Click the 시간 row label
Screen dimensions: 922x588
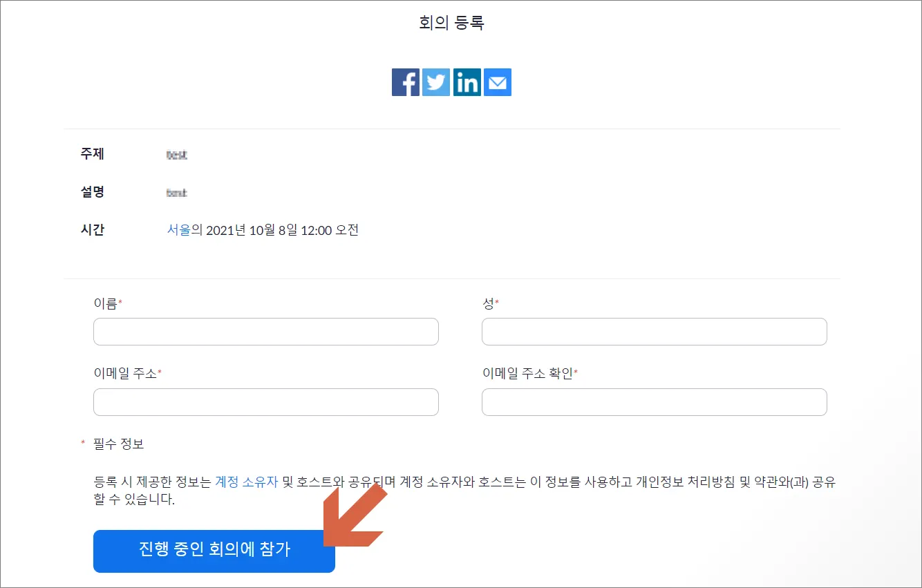pyautogui.click(x=92, y=230)
